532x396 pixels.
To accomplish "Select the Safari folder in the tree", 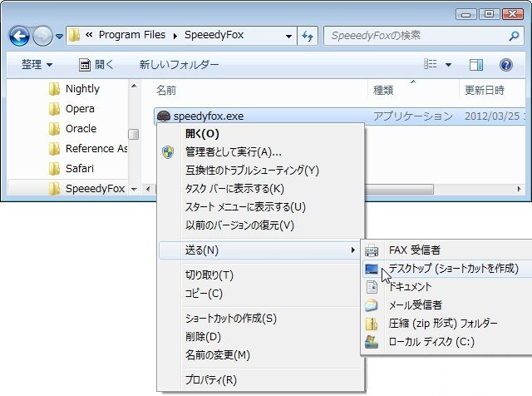I will pyautogui.click(x=71, y=169).
